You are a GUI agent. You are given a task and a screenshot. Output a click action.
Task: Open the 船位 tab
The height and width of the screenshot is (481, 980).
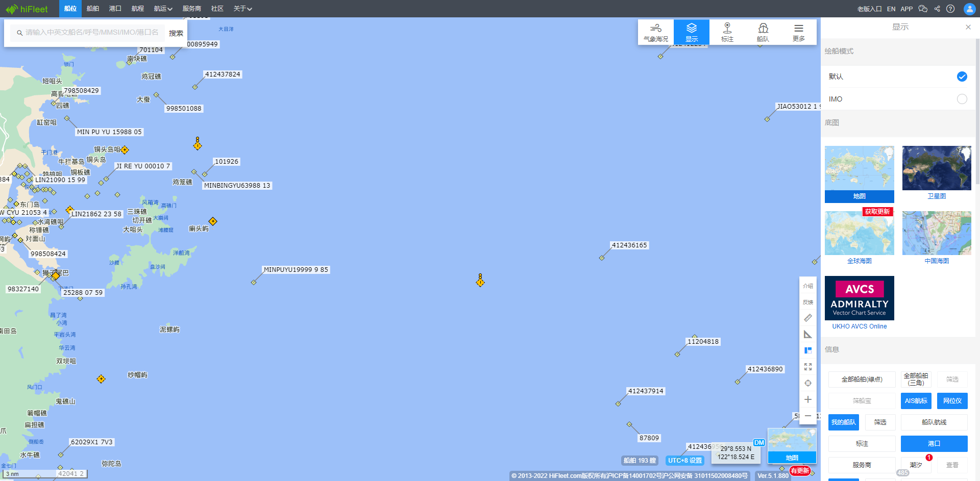tap(70, 9)
